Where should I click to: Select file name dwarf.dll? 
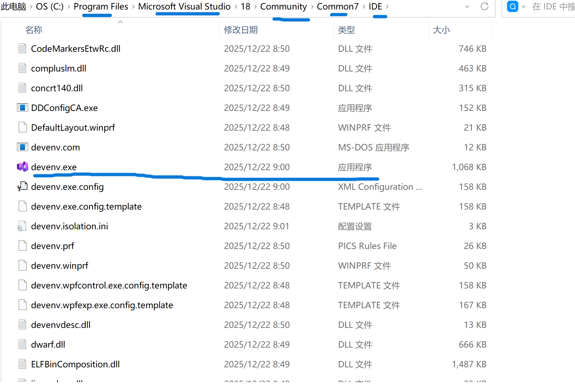click(48, 344)
